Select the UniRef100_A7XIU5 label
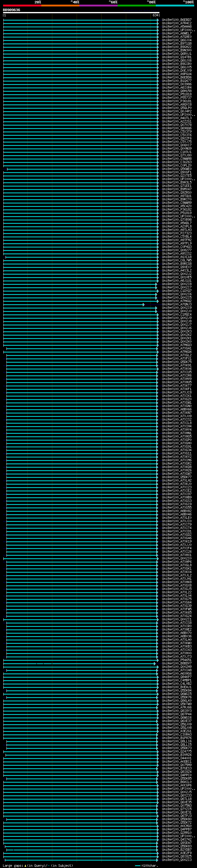Screen dimensions: 197x868 pyautogui.click(x=176, y=372)
